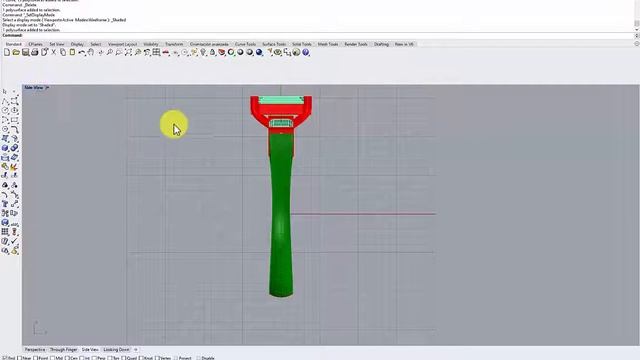Image resolution: width=640 pixels, height=360 pixels.
Task: Switch to the Transform toolbar tab
Action: click(174, 44)
